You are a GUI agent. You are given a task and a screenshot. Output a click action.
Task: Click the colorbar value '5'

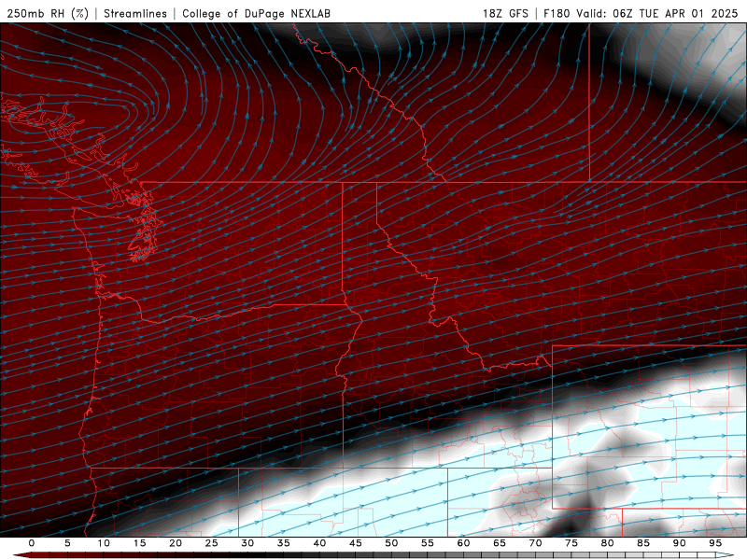point(67,543)
